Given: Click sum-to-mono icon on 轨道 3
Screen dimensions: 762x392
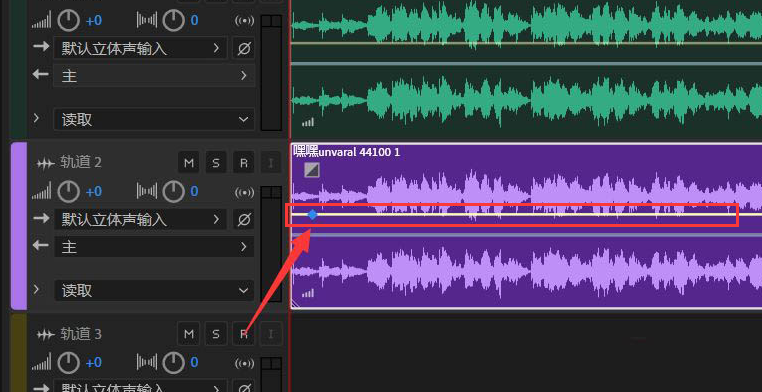Looking at the screenshot, I should 244,363.
